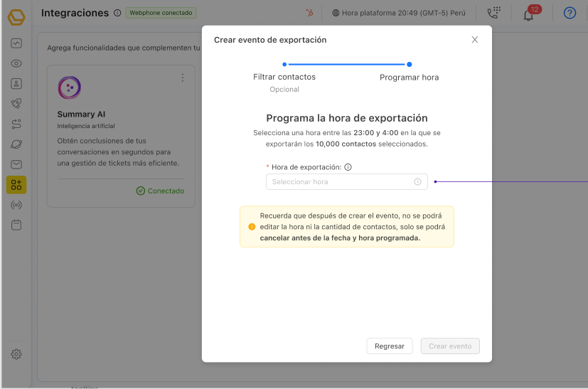Click the Regresar button
Image resolution: width=588 pixels, height=389 pixels.
pyautogui.click(x=390, y=346)
